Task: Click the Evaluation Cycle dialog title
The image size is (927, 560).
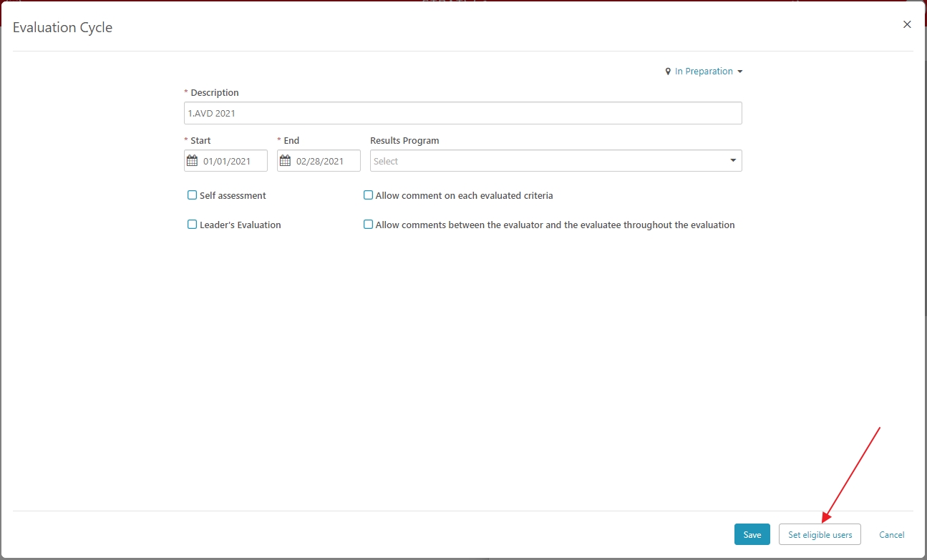Action: click(x=63, y=28)
